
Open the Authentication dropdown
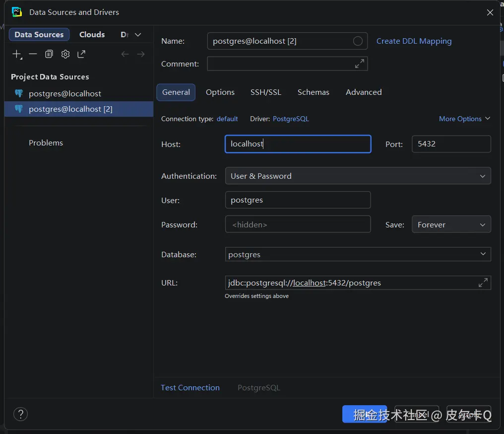tap(357, 176)
